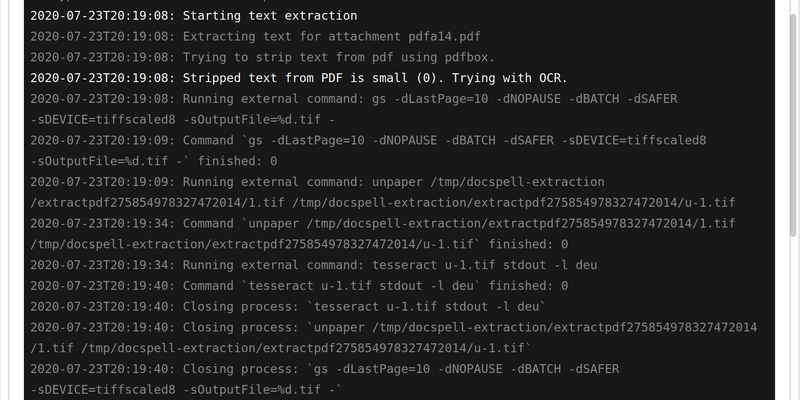Click the first 20:19:34 timestamp
800x400 pixels.
click(x=101, y=223)
